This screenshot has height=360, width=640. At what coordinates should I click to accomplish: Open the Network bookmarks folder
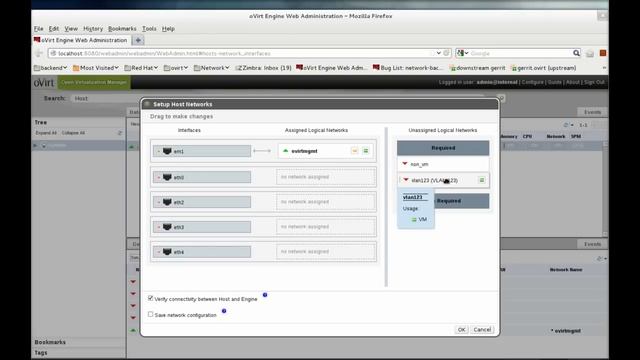click(x=211, y=68)
